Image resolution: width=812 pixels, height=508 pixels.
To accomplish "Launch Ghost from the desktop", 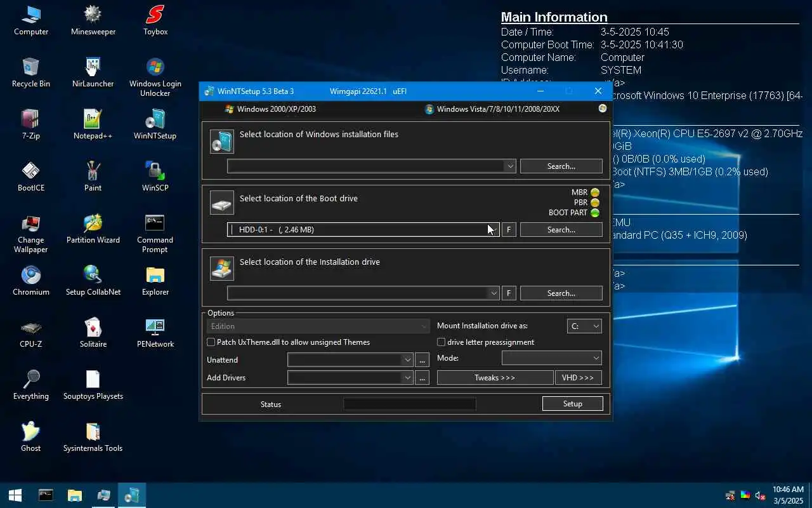I will [x=30, y=437].
